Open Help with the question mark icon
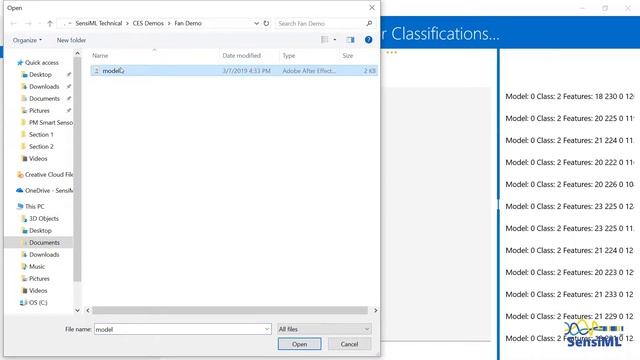This screenshot has height=360, width=640. (x=368, y=40)
